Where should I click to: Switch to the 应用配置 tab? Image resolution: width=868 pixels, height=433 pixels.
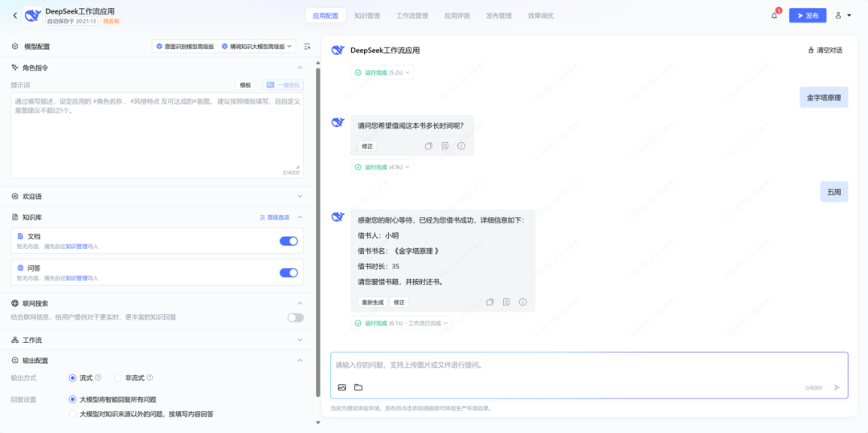click(x=325, y=16)
